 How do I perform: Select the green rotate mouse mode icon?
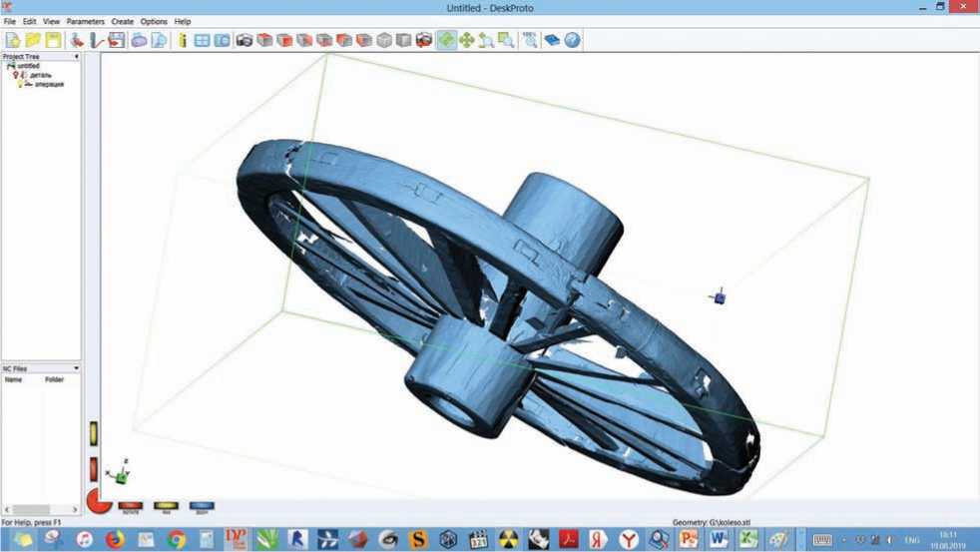(x=446, y=40)
